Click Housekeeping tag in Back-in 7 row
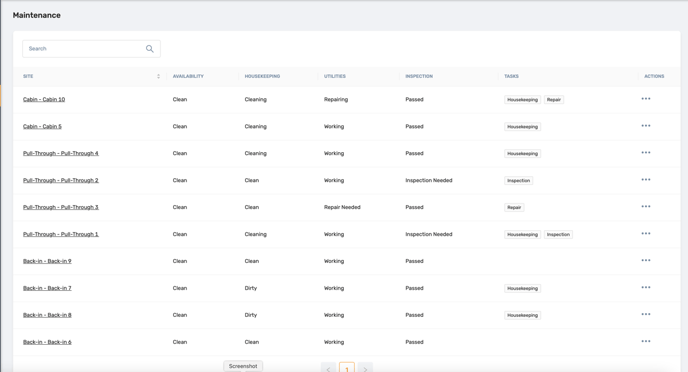Image resolution: width=688 pixels, height=372 pixels. (522, 289)
